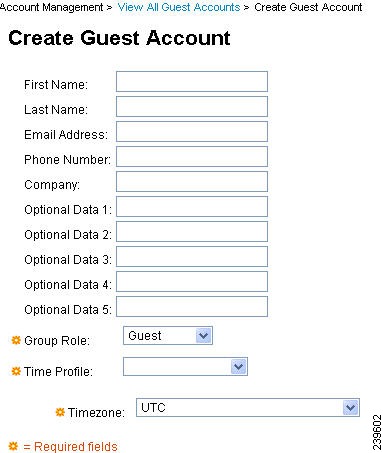The height and width of the screenshot is (453, 383).
Task: Click the Last Name text box
Action: pos(192,107)
